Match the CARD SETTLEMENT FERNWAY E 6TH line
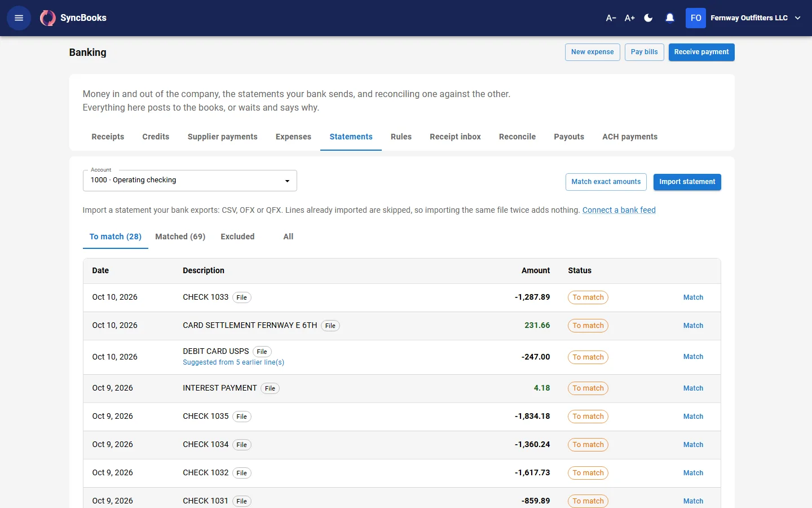 pyautogui.click(x=693, y=326)
